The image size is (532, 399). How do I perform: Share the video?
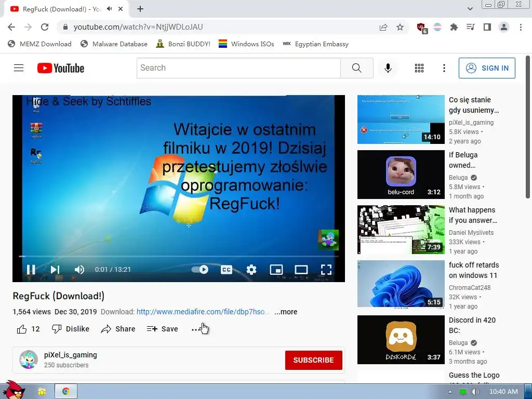[x=118, y=329]
